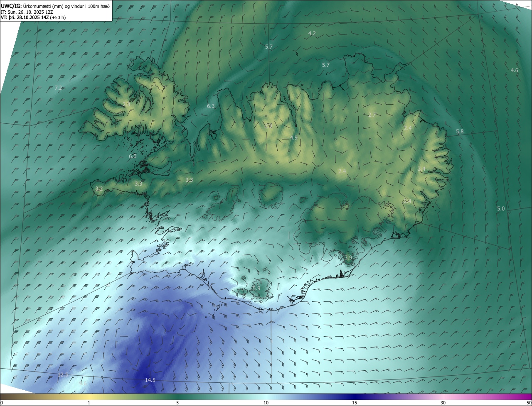
Task: Click the 3.2 value at Snæfellsnes peninsula tip
Action: tap(99, 189)
